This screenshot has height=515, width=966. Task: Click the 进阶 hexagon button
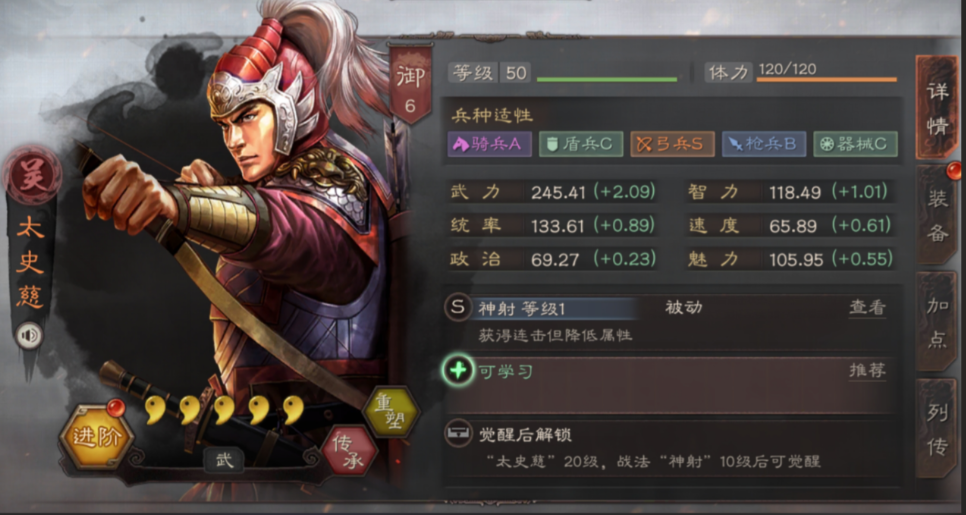pyautogui.click(x=96, y=437)
